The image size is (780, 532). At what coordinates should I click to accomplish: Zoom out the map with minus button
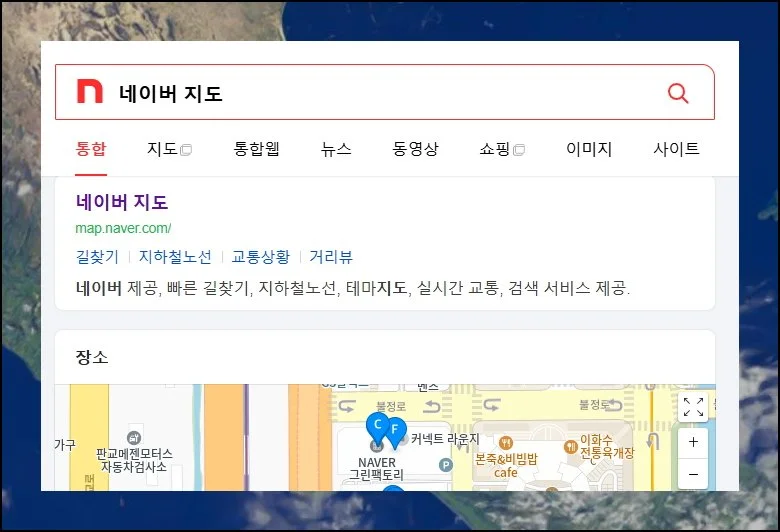pos(693,474)
